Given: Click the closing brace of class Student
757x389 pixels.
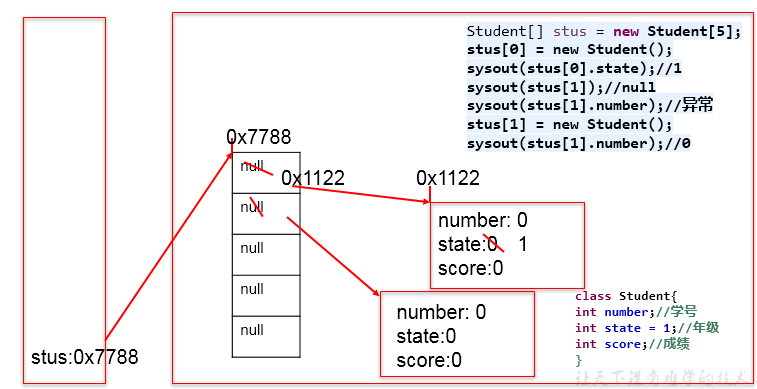Looking at the screenshot, I should [578, 360].
